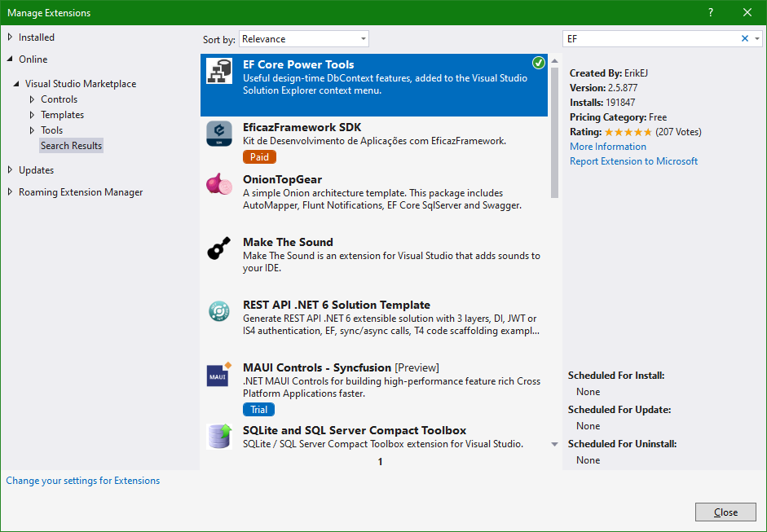Image resolution: width=767 pixels, height=532 pixels.
Task: Open the search history dropdown arrow
Action: click(756, 38)
